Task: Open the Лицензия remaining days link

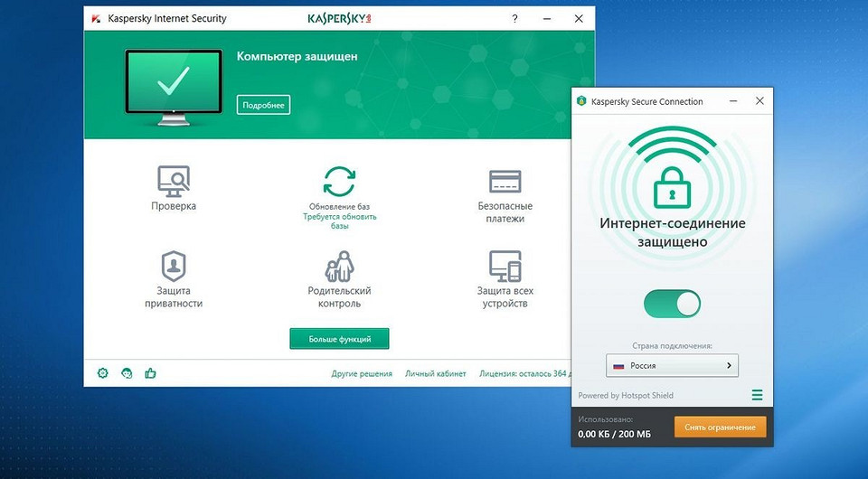Action: tap(524, 374)
